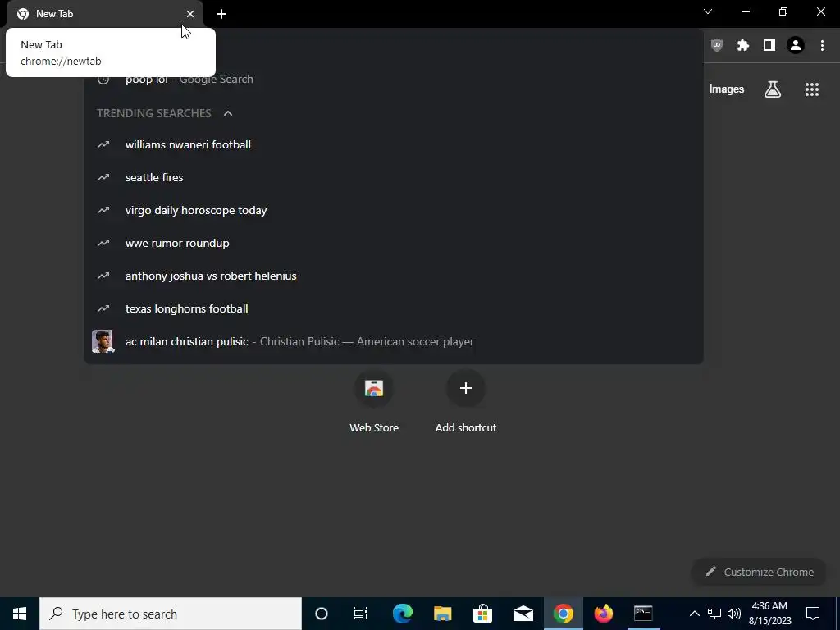840x630 pixels.
Task: Open the Web Store shortcut
Action: pyautogui.click(x=374, y=400)
